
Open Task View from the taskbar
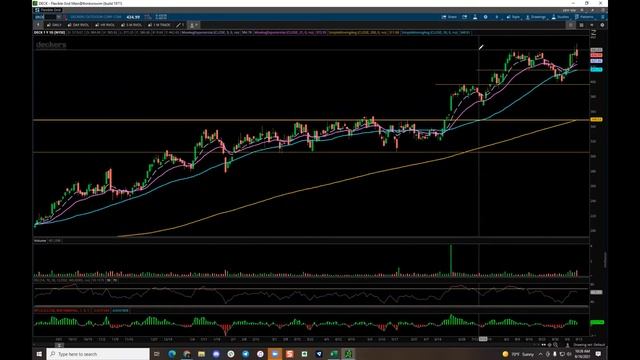click(x=157, y=354)
